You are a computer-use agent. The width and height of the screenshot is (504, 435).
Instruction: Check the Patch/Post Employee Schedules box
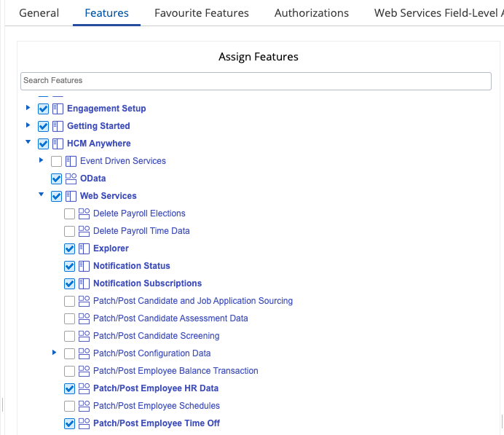click(69, 406)
